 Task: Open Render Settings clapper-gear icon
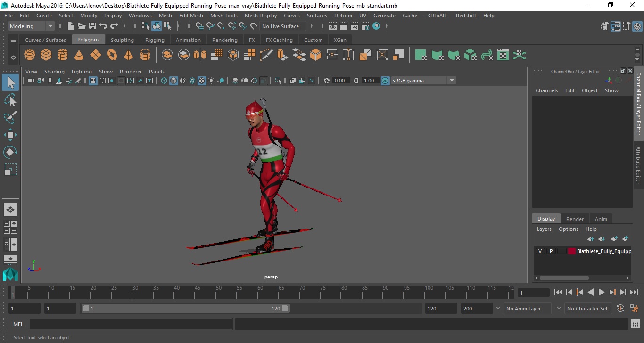pyautogui.click(x=365, y=26)
